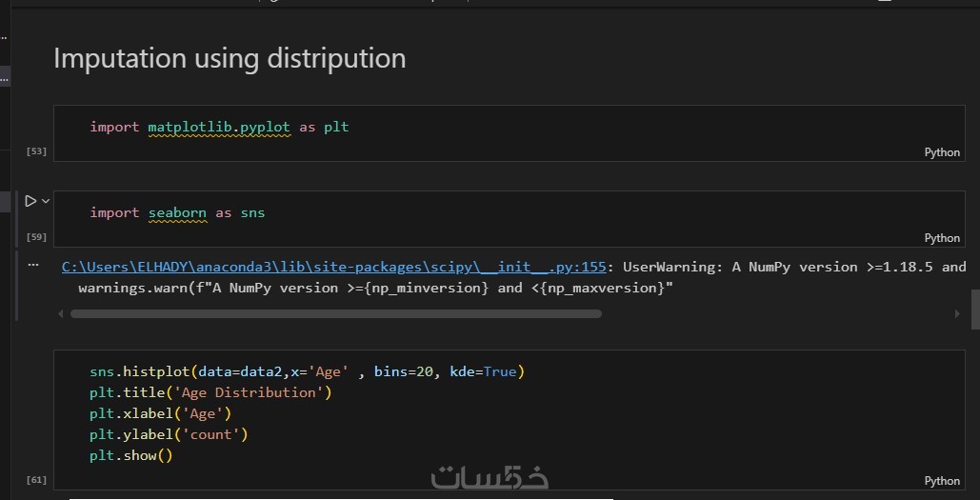Click left arrow of output horizontal scrollbar
The image size is (980, 500).
tap(62, 313)
